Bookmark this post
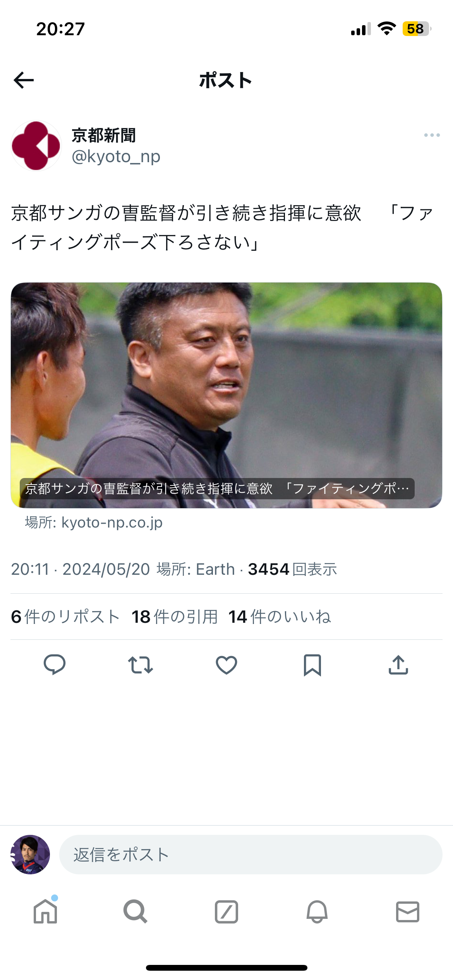Screen dimensions: 453x980 coord(312,665)
